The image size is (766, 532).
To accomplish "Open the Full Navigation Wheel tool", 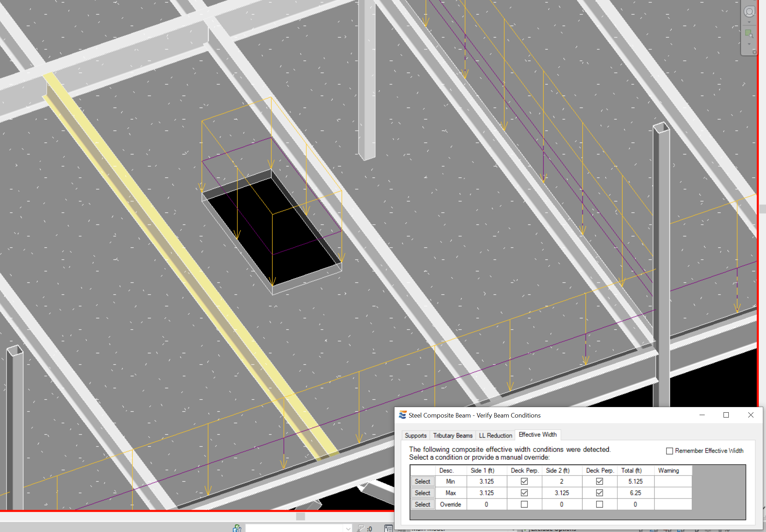I will [749, 12].
